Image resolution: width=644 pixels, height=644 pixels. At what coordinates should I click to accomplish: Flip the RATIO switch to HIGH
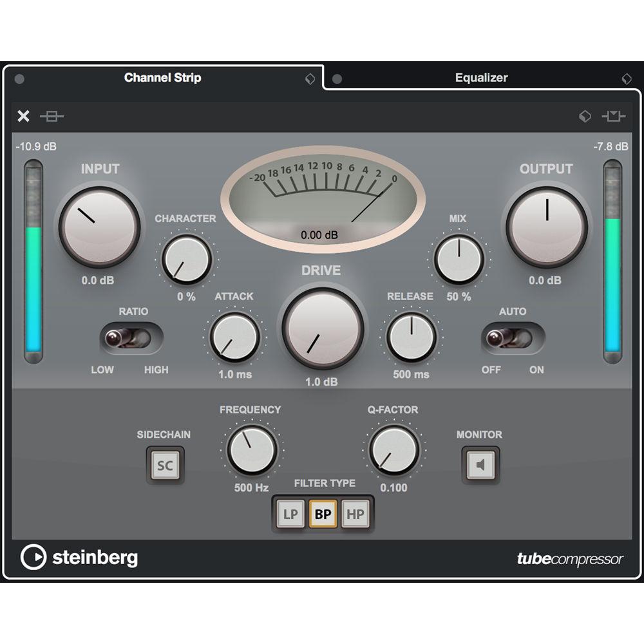148,336
